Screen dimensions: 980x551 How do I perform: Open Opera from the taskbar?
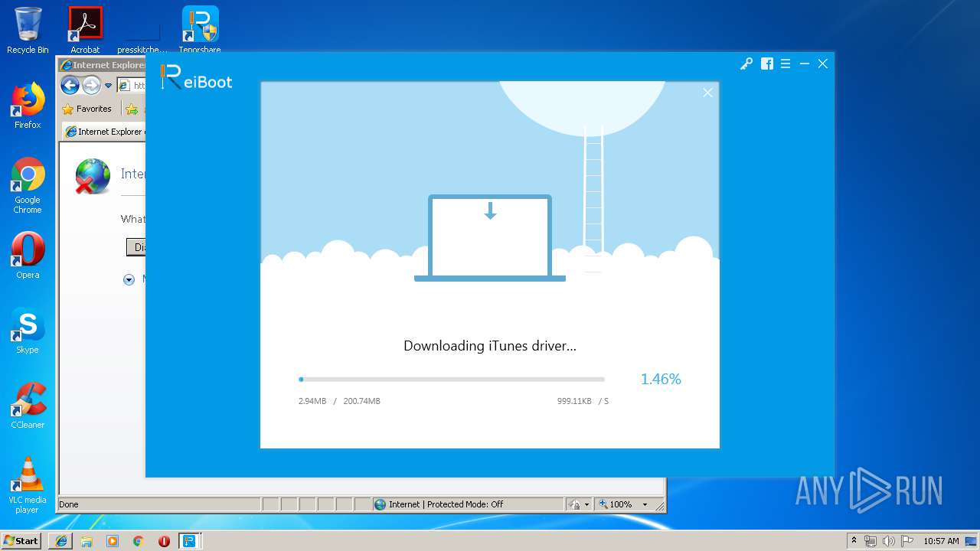[x=164, y=541]
